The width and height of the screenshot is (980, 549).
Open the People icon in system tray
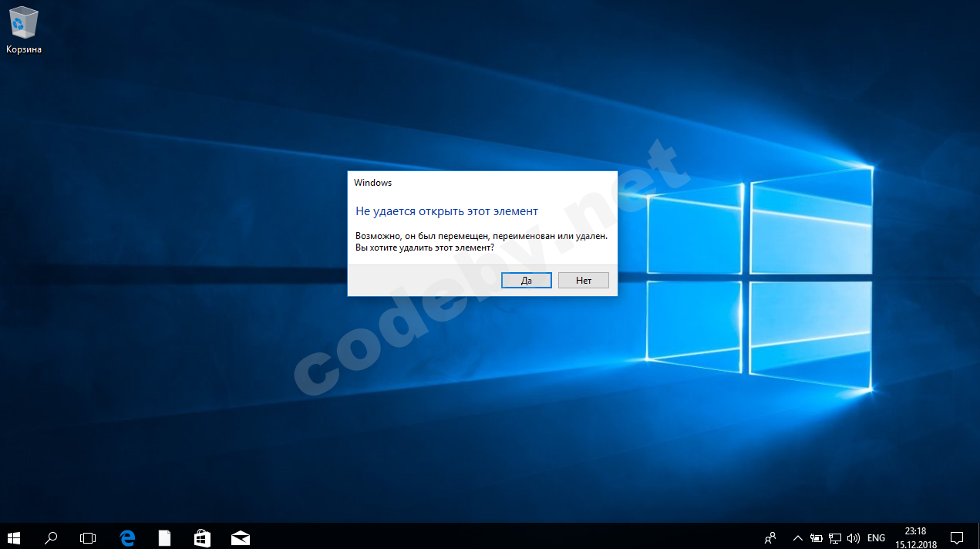pyautogui.click(x=770, y=537)
